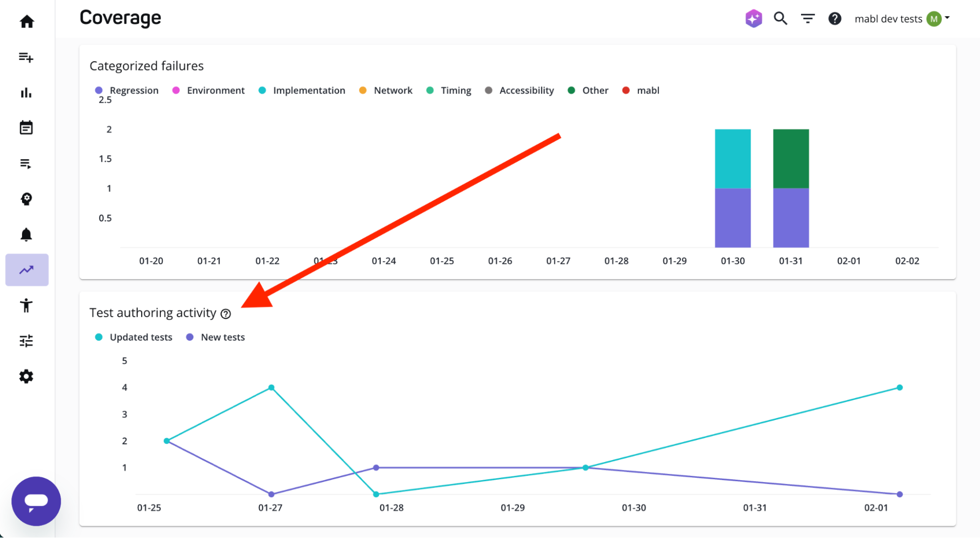Open the mabl AI assistant icon

(x=754, y=18)
